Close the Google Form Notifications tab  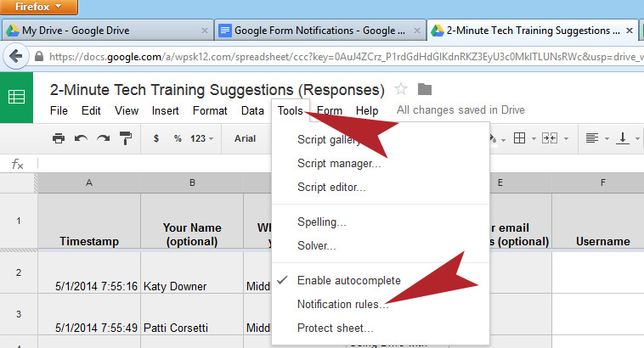point(417,31)
